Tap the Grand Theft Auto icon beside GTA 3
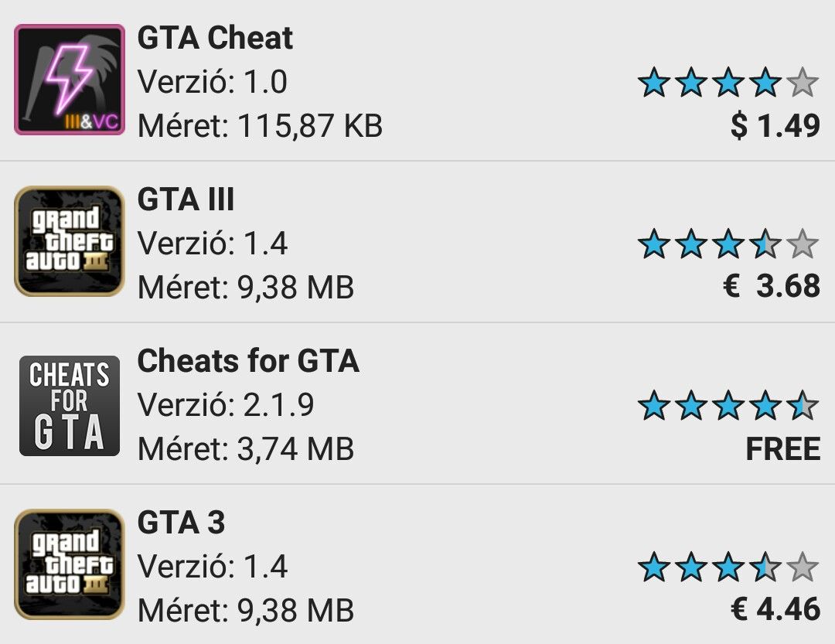This screenshot has width=835, height=644. coord(70,564)
